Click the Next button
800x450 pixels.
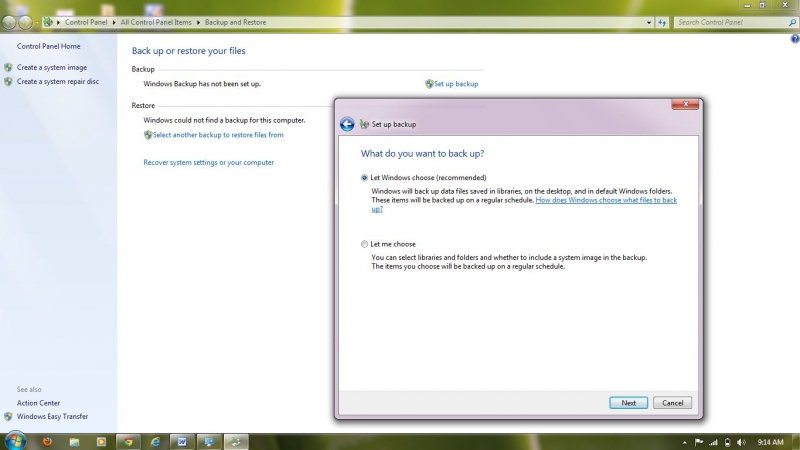tap(628, 403)
